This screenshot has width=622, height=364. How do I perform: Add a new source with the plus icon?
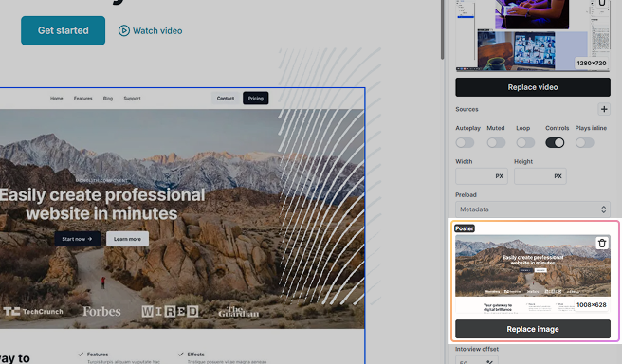pos(604,109)
